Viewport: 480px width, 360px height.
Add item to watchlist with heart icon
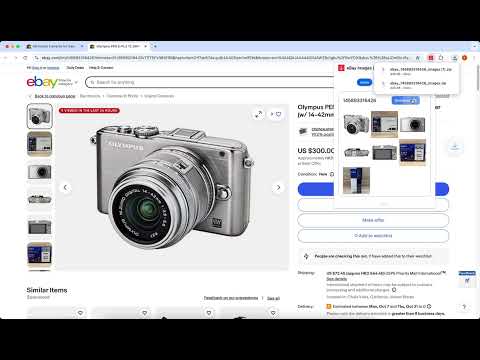[x=276, y=114]
